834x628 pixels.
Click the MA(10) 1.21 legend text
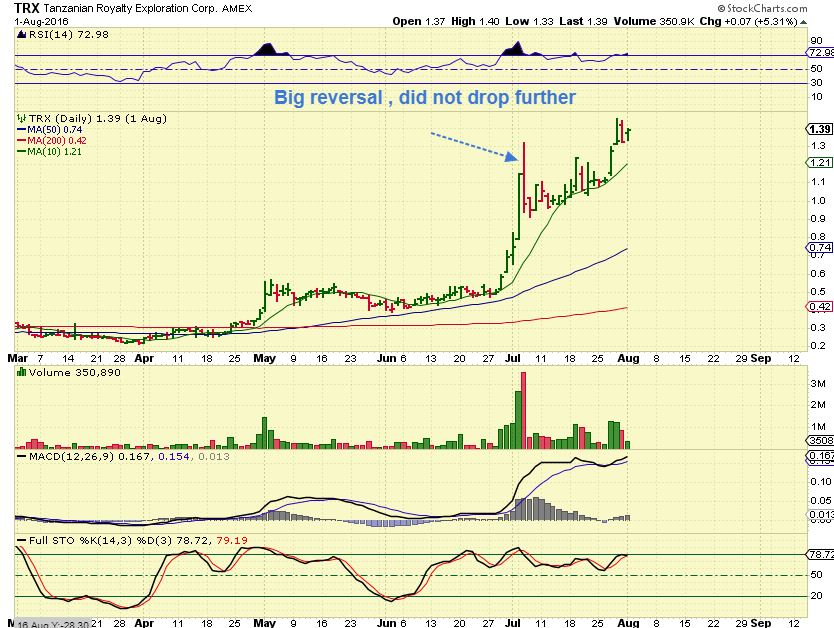(55, 152)
